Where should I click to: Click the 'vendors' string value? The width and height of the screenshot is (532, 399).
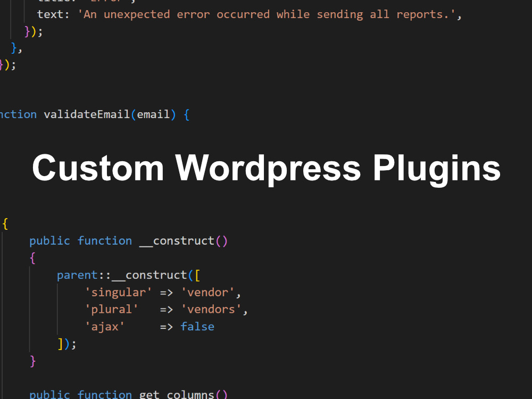point(211,310)
